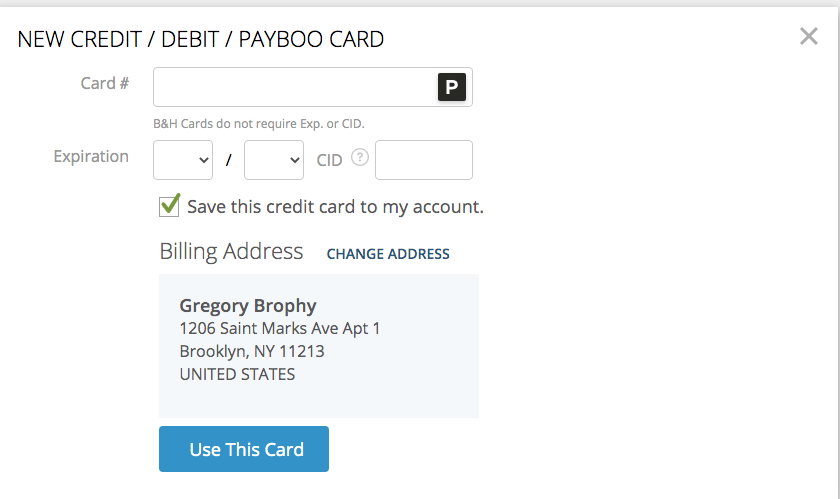Open the expiration year dropdown
840x499 pixels.
[x=274, y=160]
